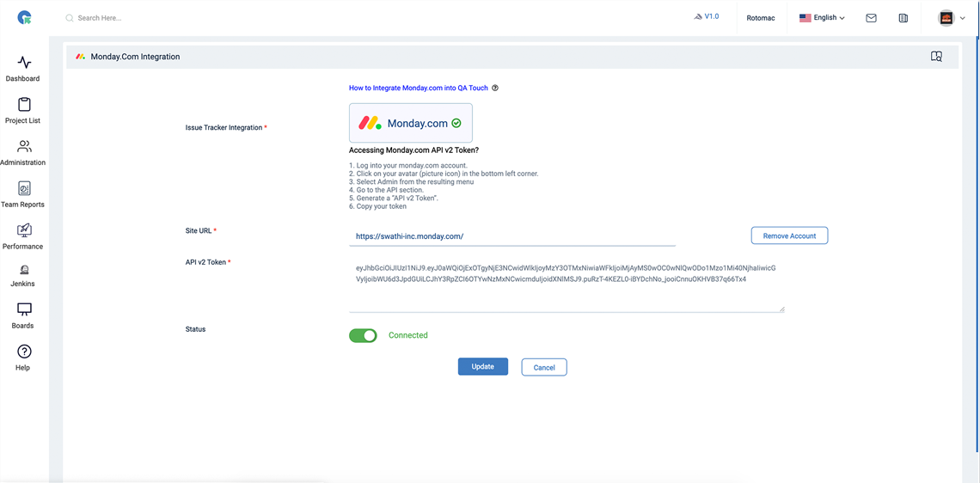Click the search magnifier icon
This screenshot has width=980, height=483.
[70, 18]
